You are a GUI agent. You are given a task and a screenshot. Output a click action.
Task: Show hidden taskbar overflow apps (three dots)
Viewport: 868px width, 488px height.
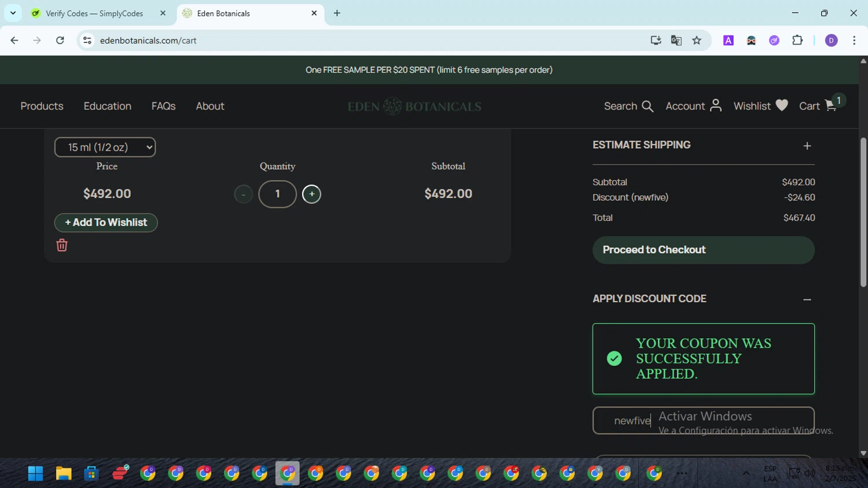[682, 474]
